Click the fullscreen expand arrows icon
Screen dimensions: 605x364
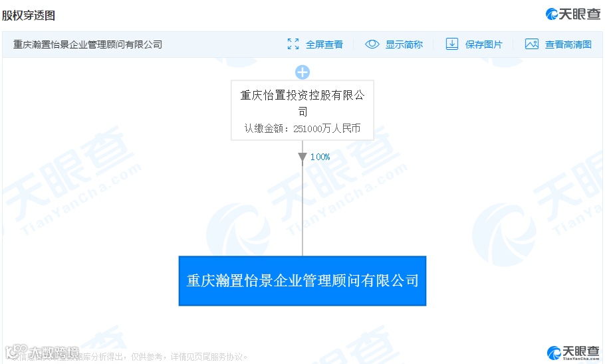click(293, 45)
